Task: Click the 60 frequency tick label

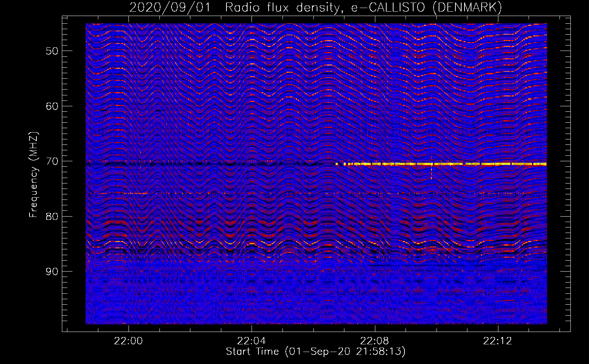Action: click(x=52, y=106)
